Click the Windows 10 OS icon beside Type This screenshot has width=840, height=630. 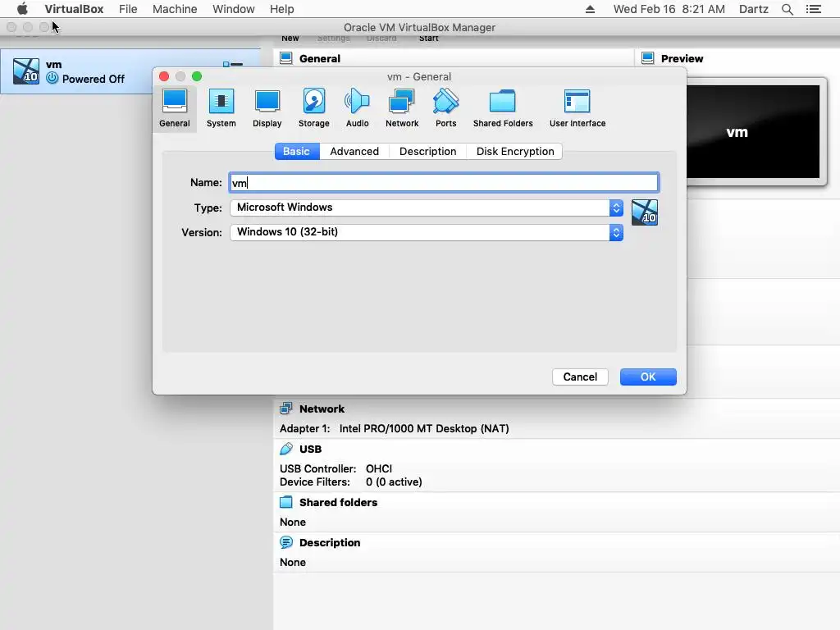tap(645, 212)
